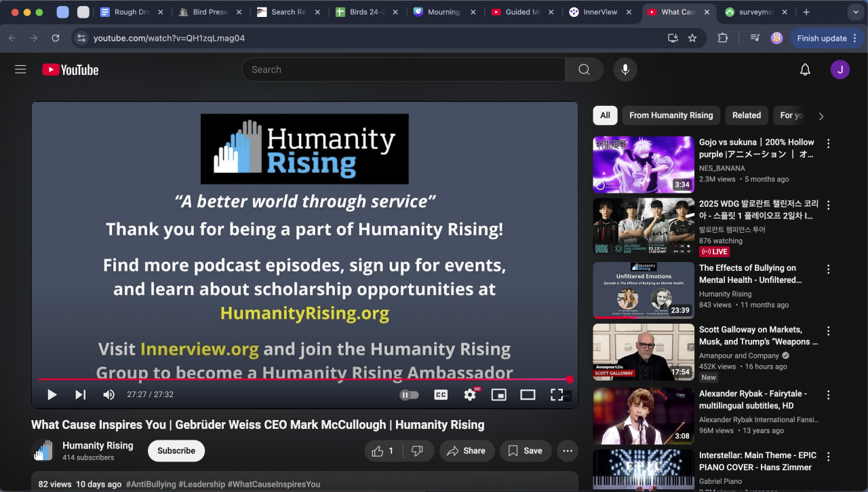Open the #WhatCauseInspiresYou hashtag link
The height and width of the screenshot is (492, 868).
[x=274, y=485]
